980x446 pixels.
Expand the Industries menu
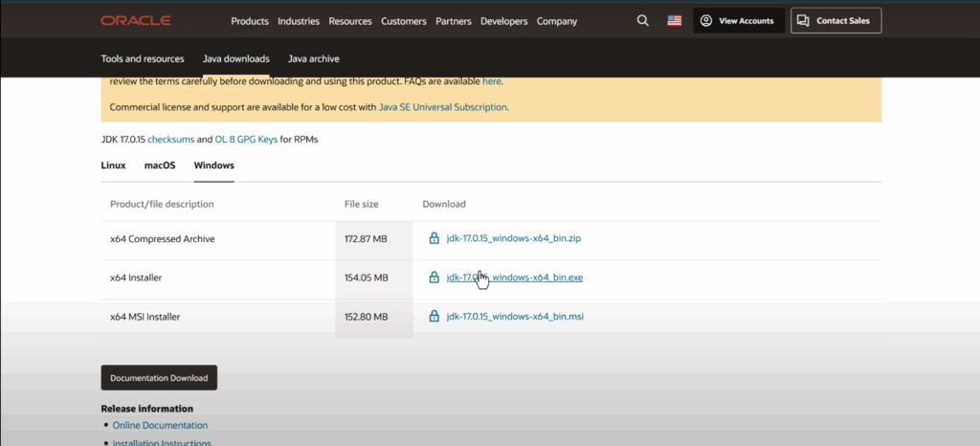tap(299, 21)
